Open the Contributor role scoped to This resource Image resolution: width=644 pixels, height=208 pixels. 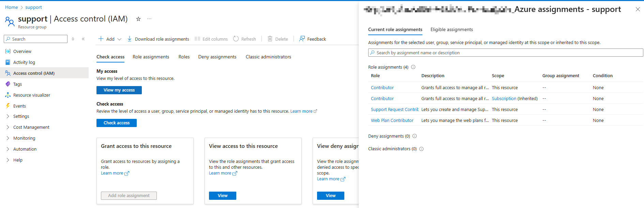pyautogui.click(x=382, y=88)
